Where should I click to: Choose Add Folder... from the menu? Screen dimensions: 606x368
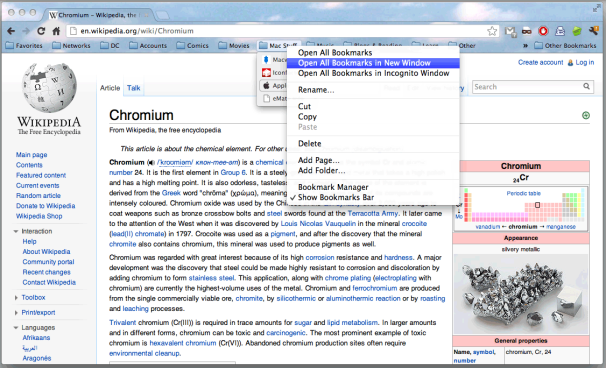coord(373,170)
